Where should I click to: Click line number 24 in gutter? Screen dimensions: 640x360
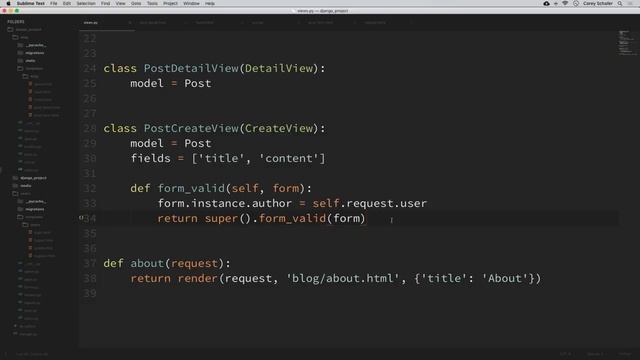point(90,69)
